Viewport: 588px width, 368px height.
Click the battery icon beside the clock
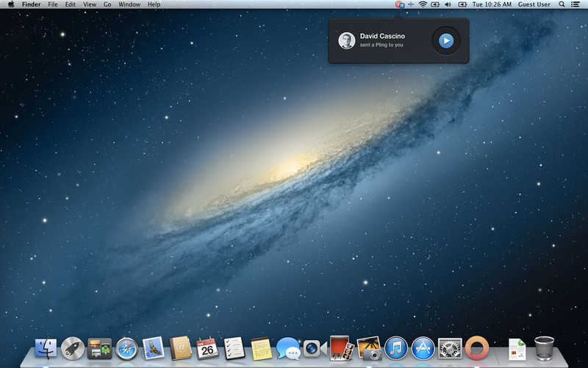pos(463,4)
